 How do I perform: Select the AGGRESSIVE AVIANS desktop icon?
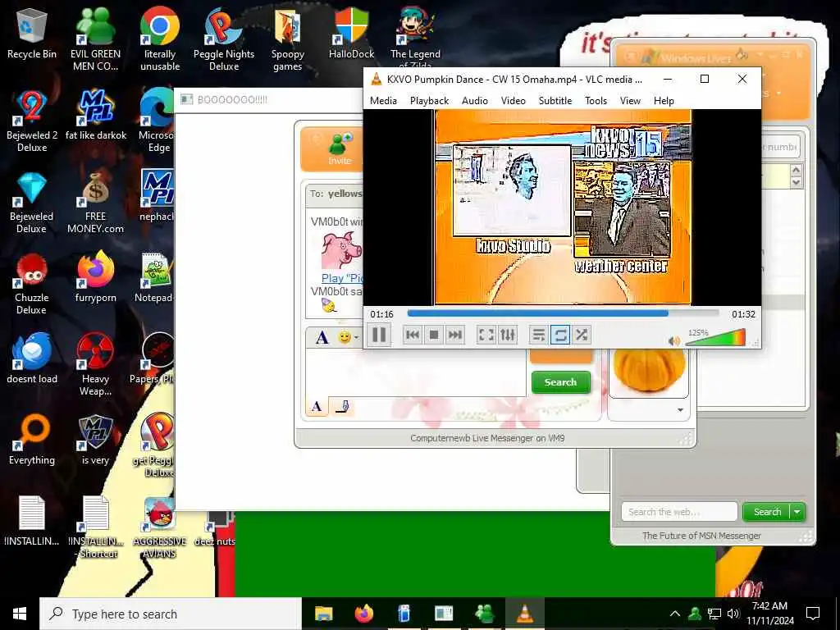[x=160, y=527]
